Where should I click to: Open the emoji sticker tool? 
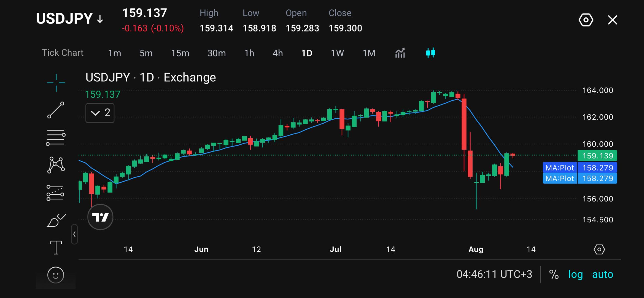tap(56, 275)
